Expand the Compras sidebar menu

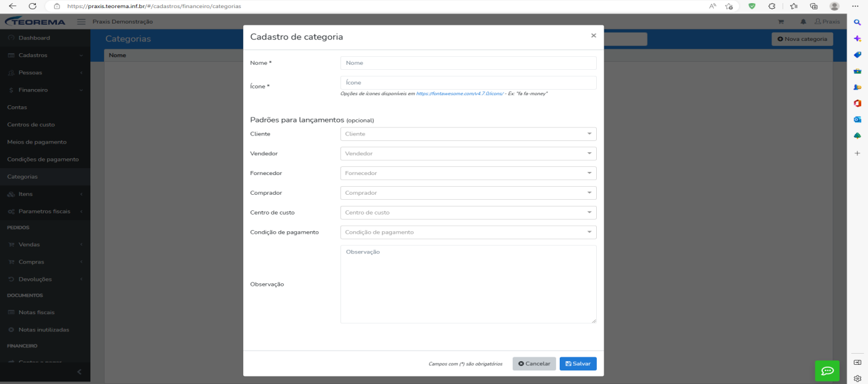coord(45,262)
